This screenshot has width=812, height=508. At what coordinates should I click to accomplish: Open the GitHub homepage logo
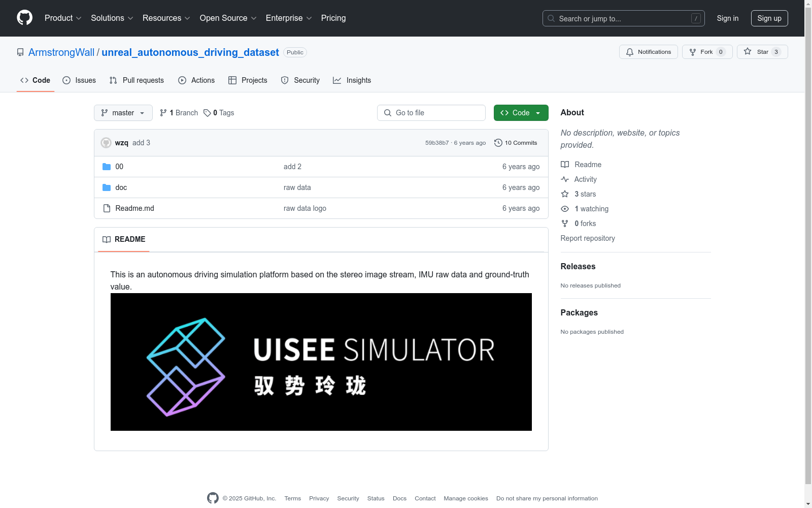pyautogui.click(x=24, y=18)
